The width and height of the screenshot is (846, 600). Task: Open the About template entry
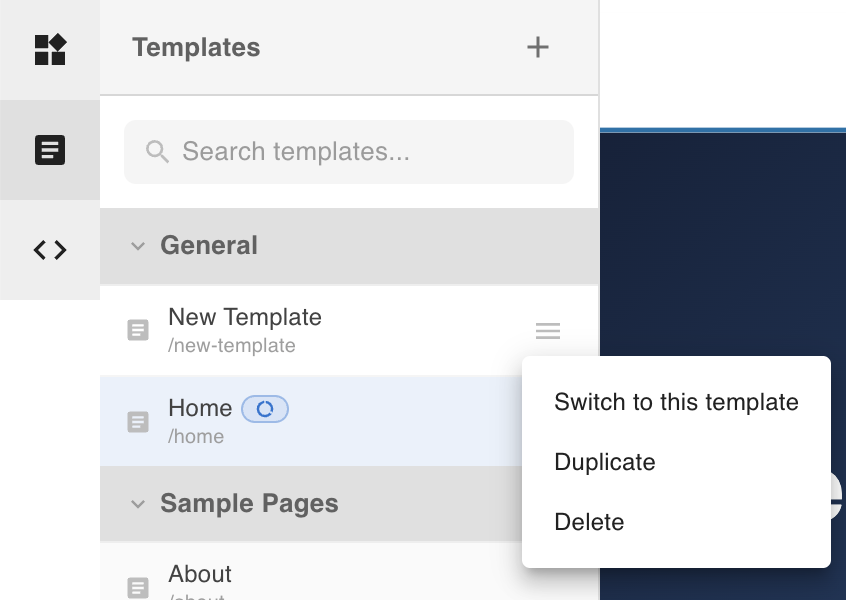200,574
